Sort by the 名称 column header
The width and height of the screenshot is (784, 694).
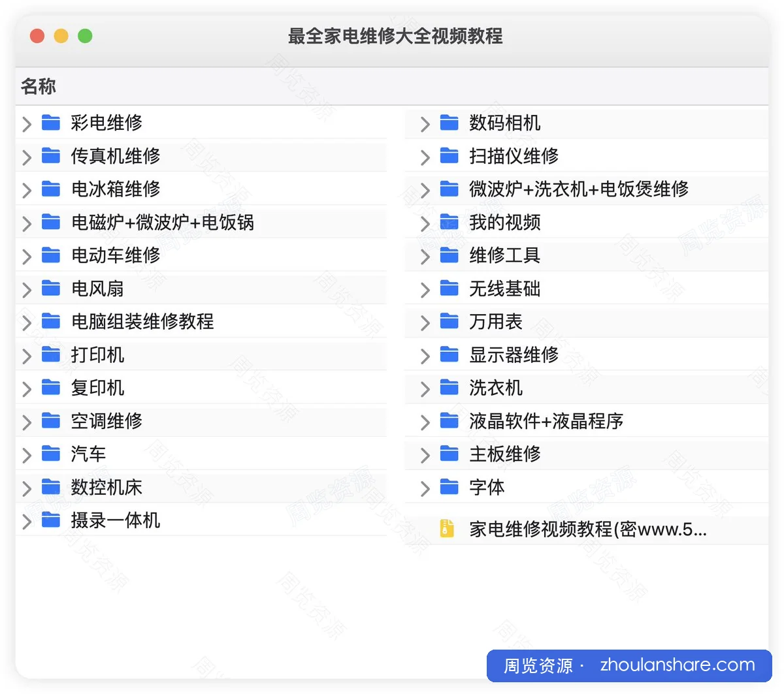click(39, 86)
